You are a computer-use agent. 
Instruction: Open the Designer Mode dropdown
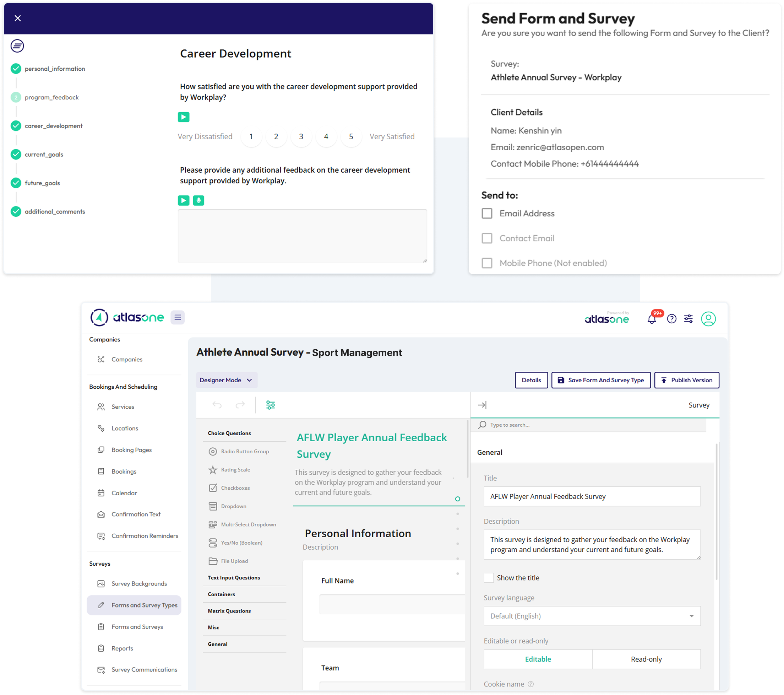pyautogui.click(x=226, y=380)
